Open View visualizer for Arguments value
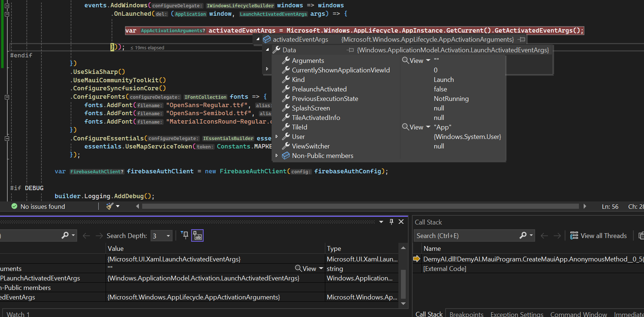 click(413, 60)
